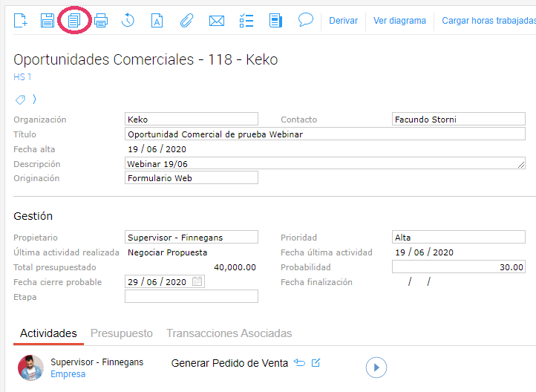Viewport: 536px width, 392px height.
Task: Attach a file with paperclip icon
Action: pos(186,21)
